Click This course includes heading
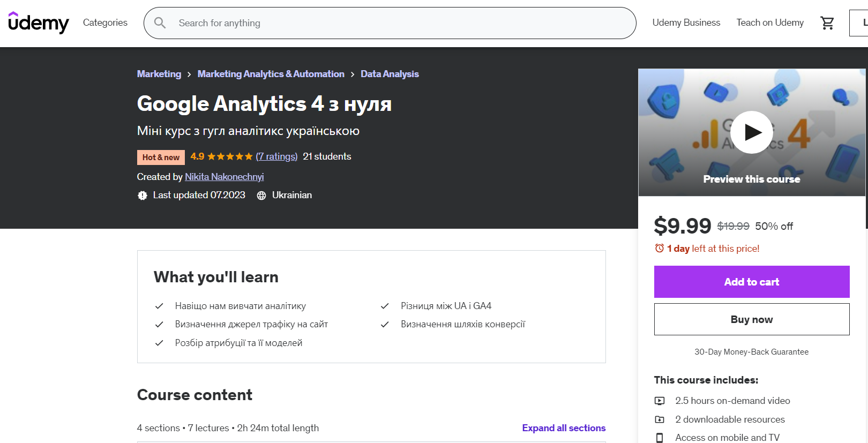 (706, 380)
